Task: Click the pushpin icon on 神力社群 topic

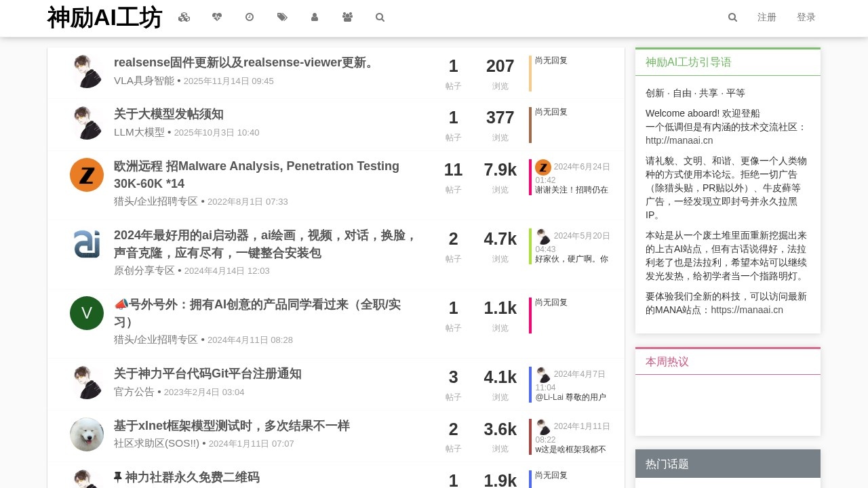Action: click(117, 477)
